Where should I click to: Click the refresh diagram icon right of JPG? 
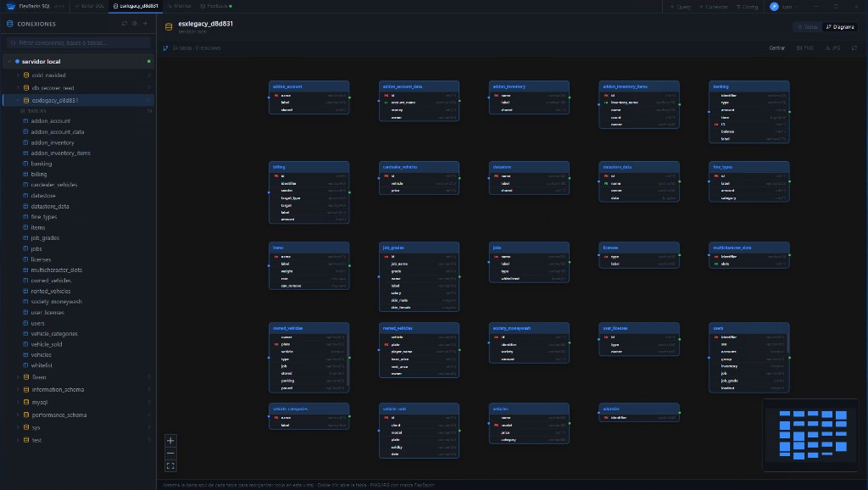tap(854, 48)
